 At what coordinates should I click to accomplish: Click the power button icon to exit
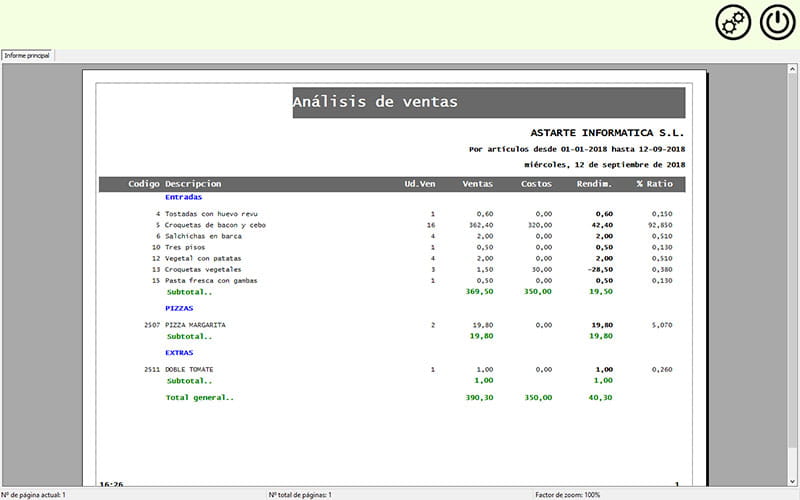coord(777,22)
